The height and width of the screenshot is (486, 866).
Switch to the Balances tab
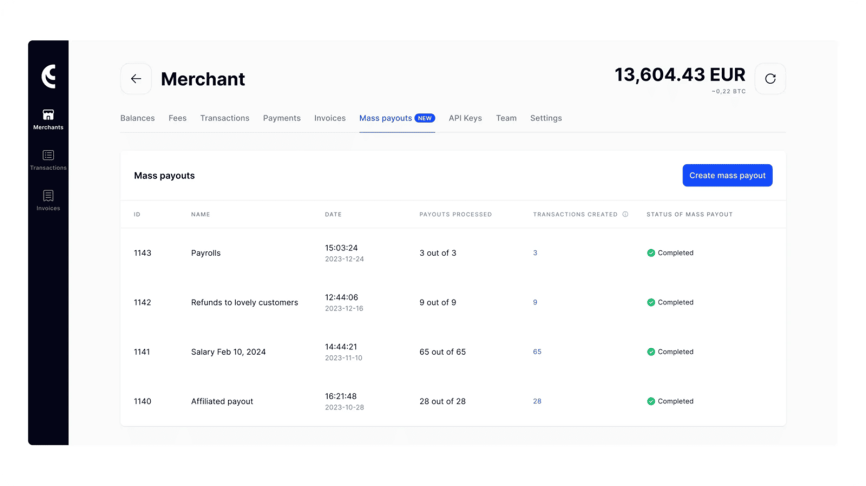click(x=138, y=118)
